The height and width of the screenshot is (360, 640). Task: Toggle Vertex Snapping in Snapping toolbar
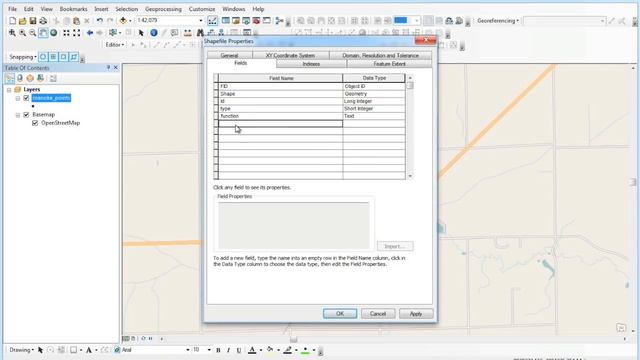63,57
